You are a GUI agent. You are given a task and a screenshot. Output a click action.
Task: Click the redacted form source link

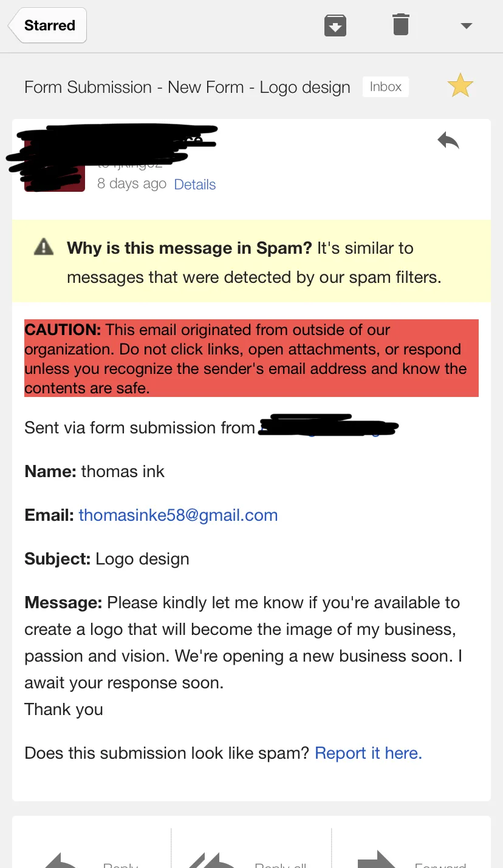click(x=328, y=427)
